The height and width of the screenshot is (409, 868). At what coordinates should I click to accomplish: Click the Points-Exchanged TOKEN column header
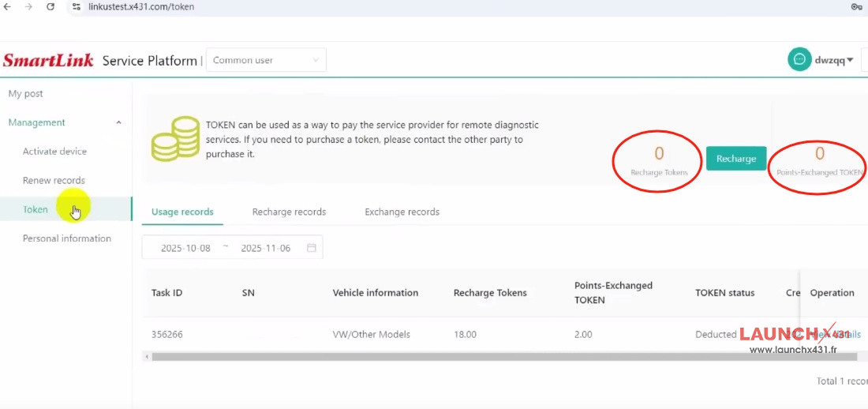click(613, 293)
